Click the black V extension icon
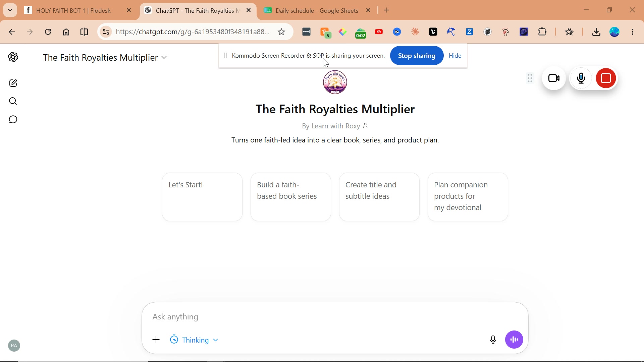The image size is (644, 362). [433, 32]
